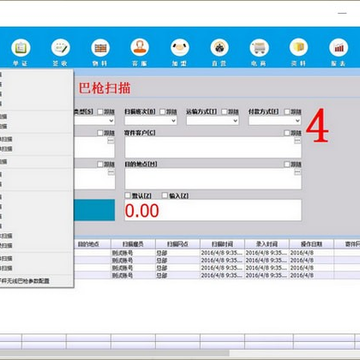Tick the checkbox beside 付款方式[F]
The image size is (360, 360).
click(x=287, y=112)
